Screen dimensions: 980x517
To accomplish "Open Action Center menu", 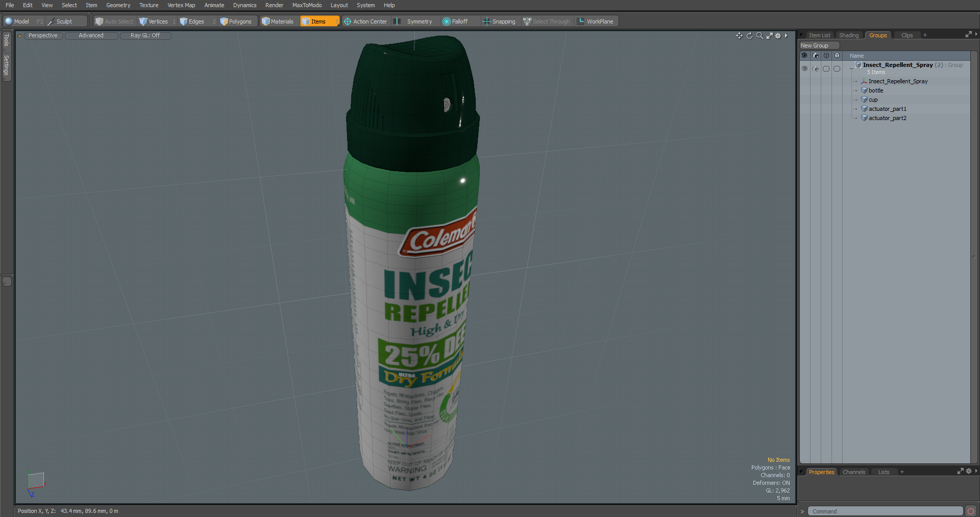I will (x=366, y=21).
